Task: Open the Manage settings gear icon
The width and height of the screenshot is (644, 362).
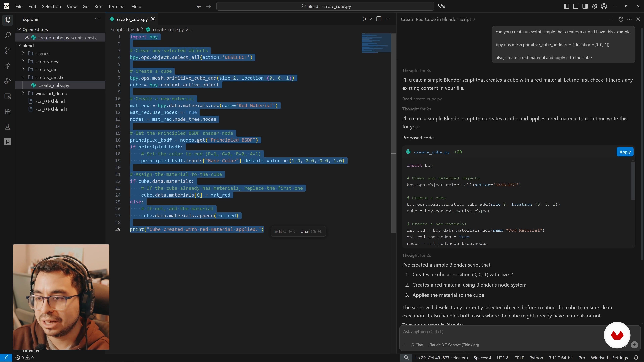Action: [x=595, y=6]
